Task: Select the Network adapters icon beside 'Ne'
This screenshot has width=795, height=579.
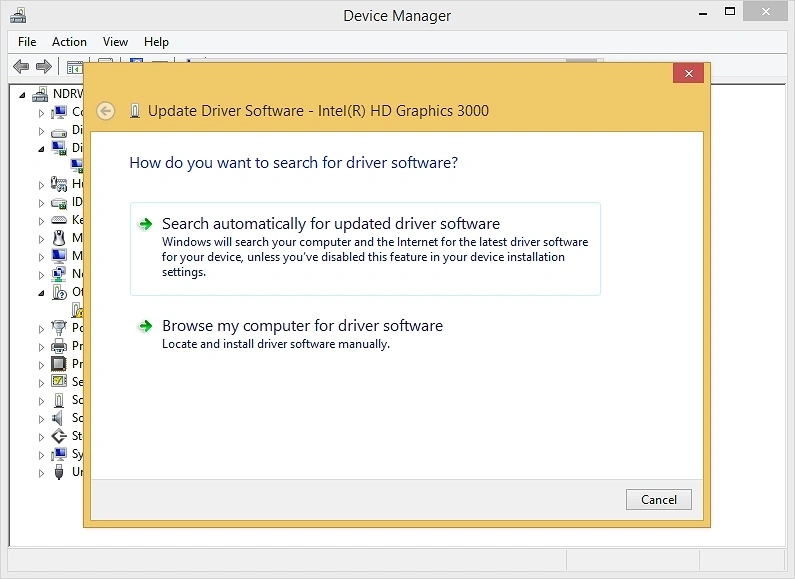Action: point(59,274)
